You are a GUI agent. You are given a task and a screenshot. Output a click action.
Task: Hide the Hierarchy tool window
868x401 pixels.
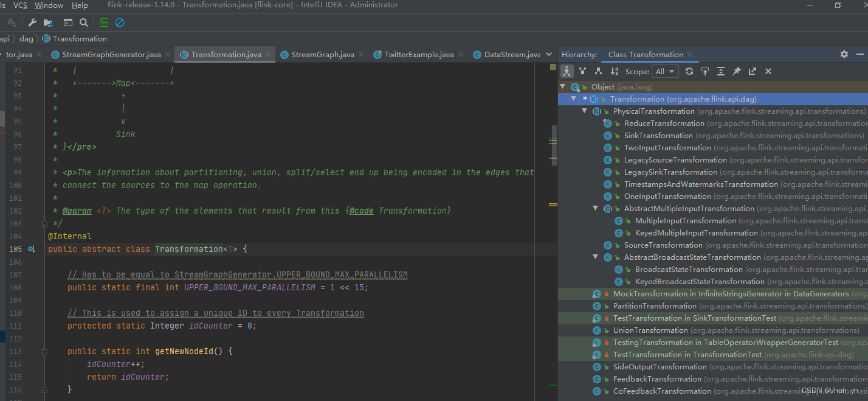859,54
